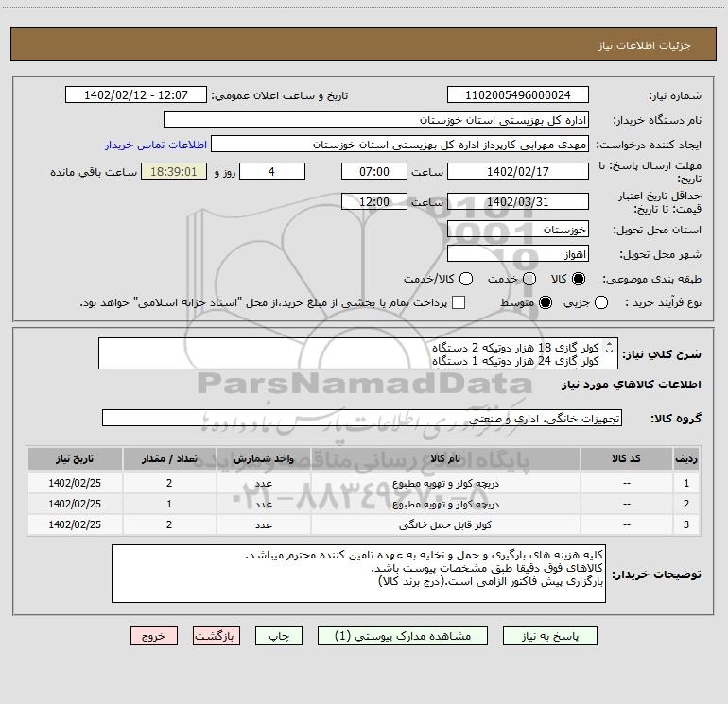Click the buyer organization name field
728x704 pixels.
376,119
